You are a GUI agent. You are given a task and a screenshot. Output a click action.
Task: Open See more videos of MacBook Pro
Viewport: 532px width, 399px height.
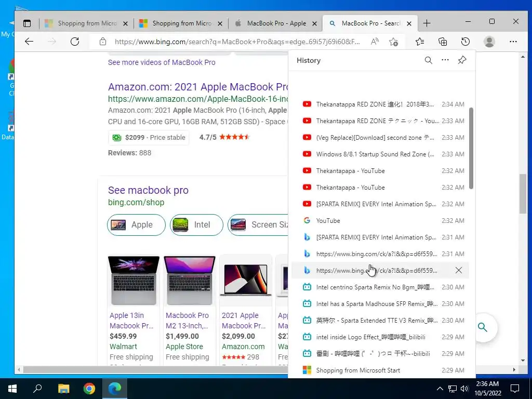(x=162, y=62)
